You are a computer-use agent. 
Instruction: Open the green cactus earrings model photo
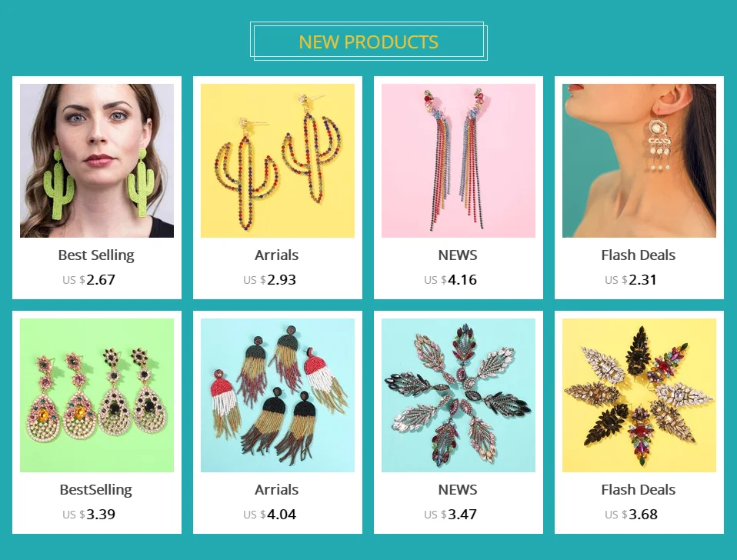pyautogui.click(x=97, y=161)
